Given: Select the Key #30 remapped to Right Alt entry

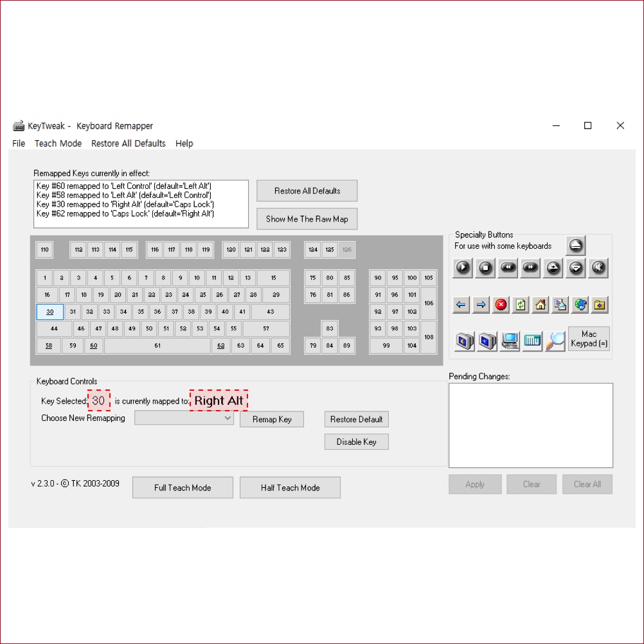Looking at the screenshot, I should 125,204.
